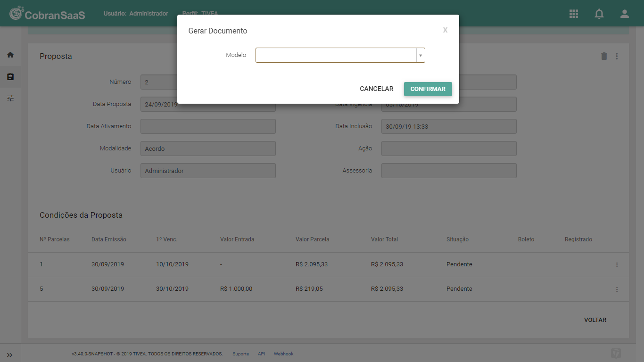Click Valor Total column header
This screenshot has height=362, width=644.
point(384,239)
